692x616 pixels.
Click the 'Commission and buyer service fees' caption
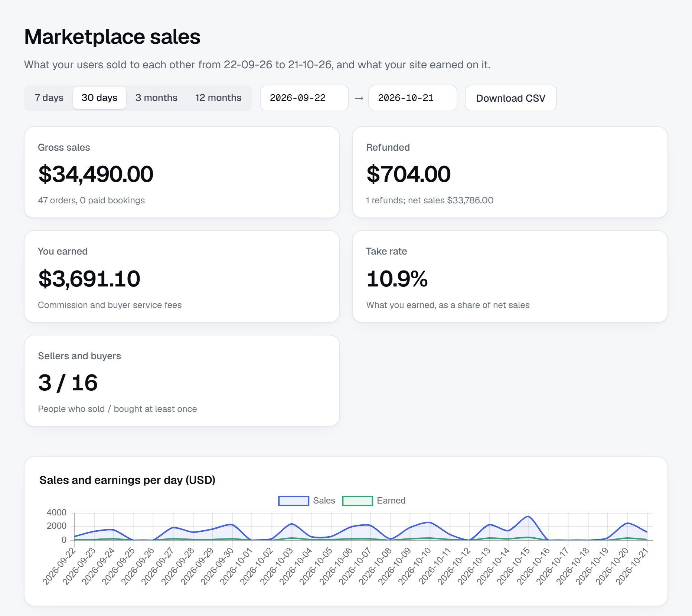coord(110,305)
